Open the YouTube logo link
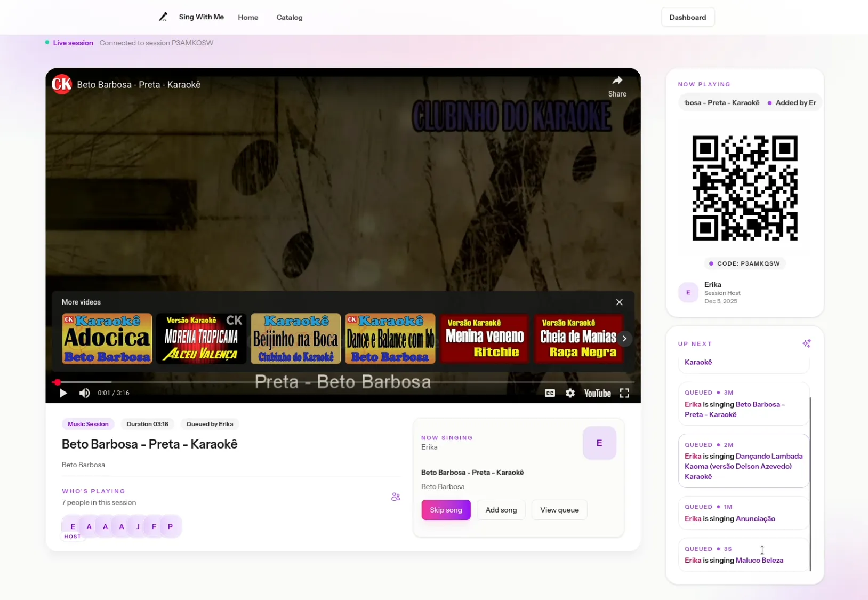Screen dimensions: 868x600 click(597, 393)
